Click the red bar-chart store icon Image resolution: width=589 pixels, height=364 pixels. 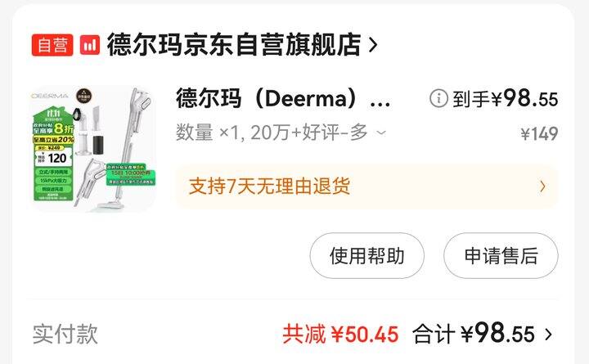point(90,45)
